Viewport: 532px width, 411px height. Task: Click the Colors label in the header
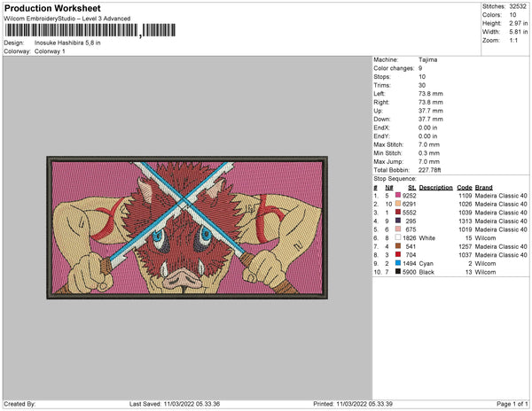(x=492, y=15)
